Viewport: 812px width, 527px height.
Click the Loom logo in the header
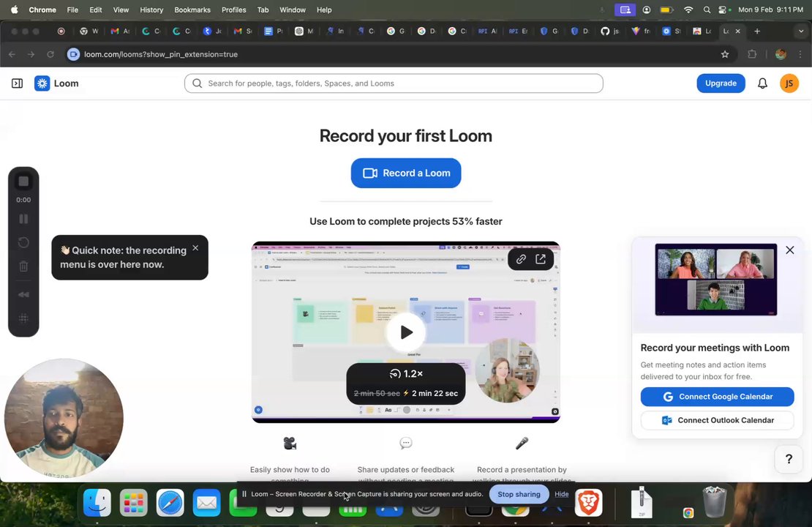pos(56,83)
